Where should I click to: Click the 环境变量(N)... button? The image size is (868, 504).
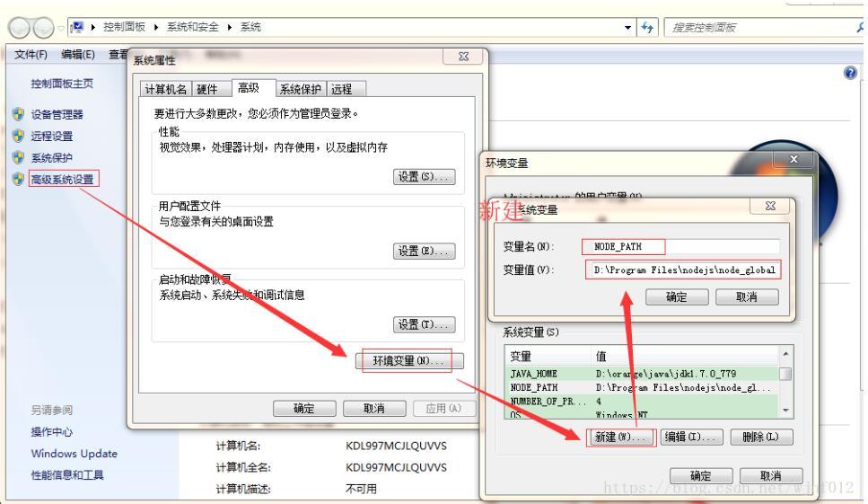click(x=408, y=360)
